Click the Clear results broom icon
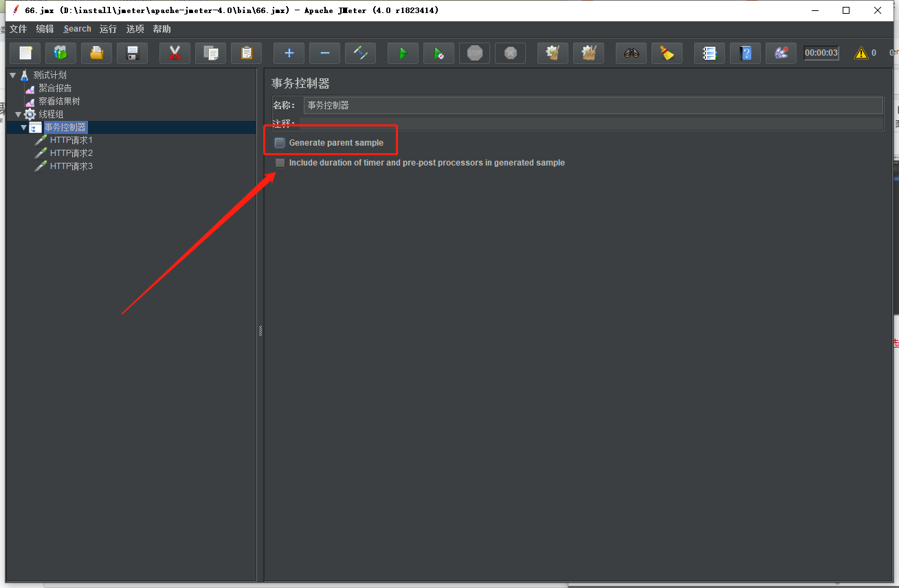899x588 pixels. (553, 53)
